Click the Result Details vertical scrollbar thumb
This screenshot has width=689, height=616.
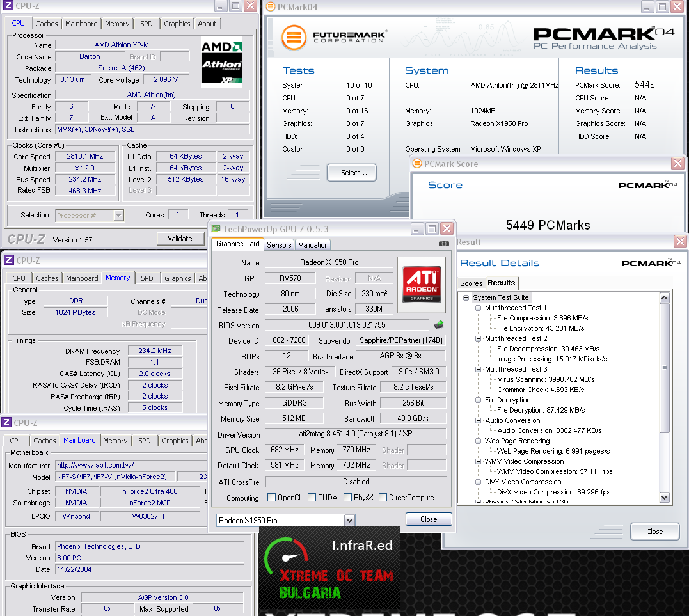point(665,368)
